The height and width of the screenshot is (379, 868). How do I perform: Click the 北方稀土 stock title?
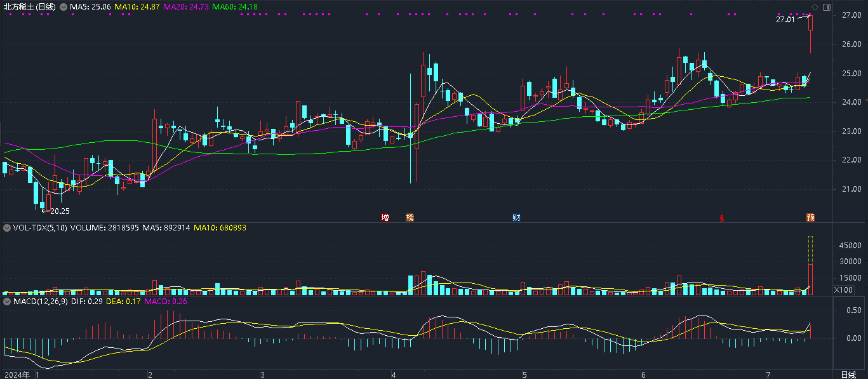coord(29,6)
